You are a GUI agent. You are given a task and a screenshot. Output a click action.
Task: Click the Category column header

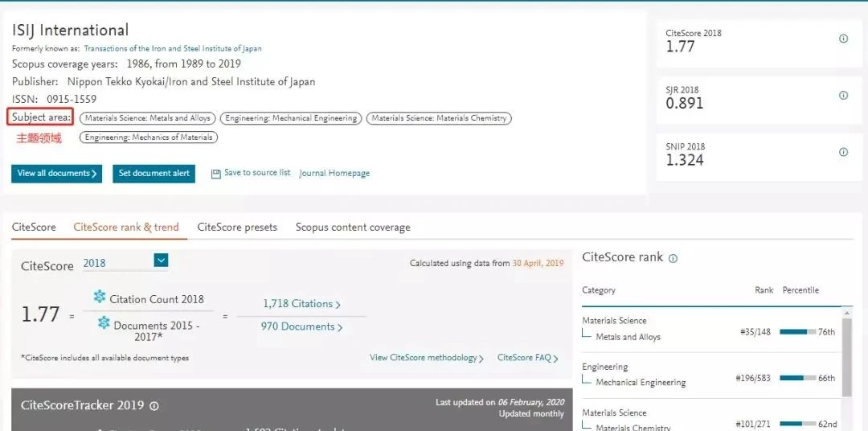tap(599, 290)
